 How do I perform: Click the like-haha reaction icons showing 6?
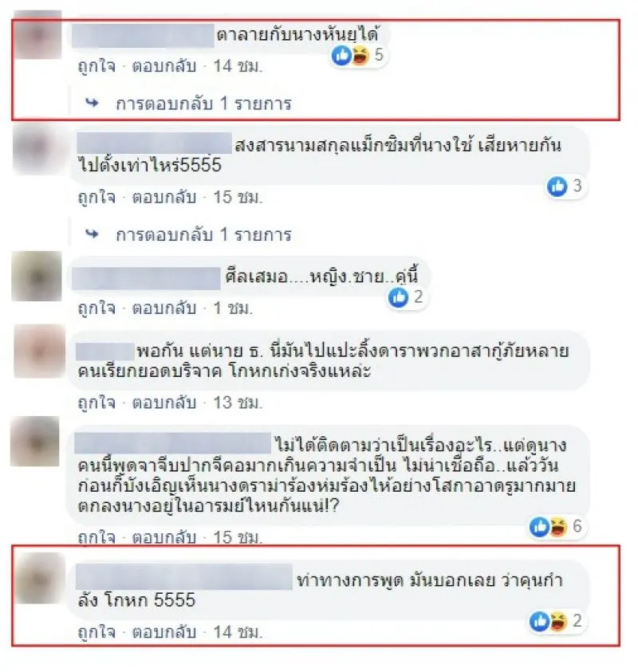556,526
